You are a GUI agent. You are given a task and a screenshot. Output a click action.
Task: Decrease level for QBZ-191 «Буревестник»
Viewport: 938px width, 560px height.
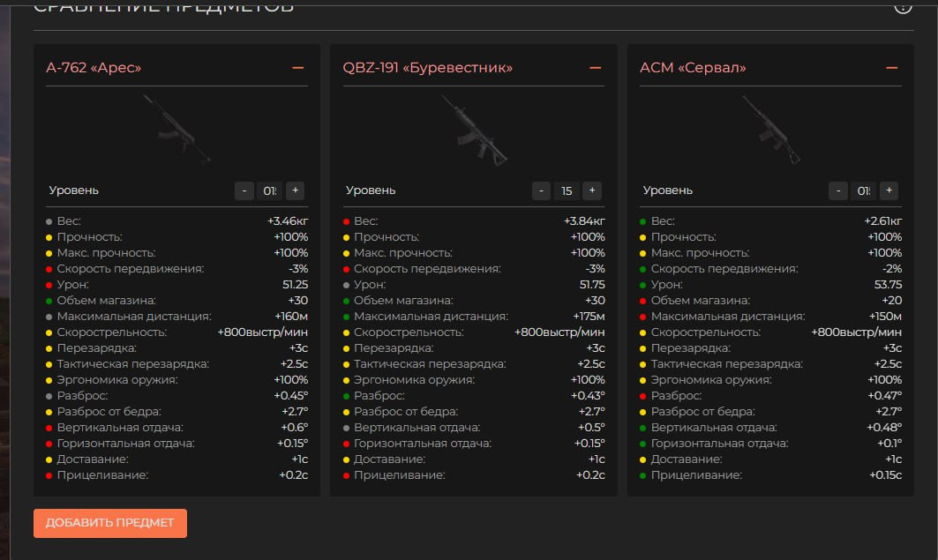point(541,190)
